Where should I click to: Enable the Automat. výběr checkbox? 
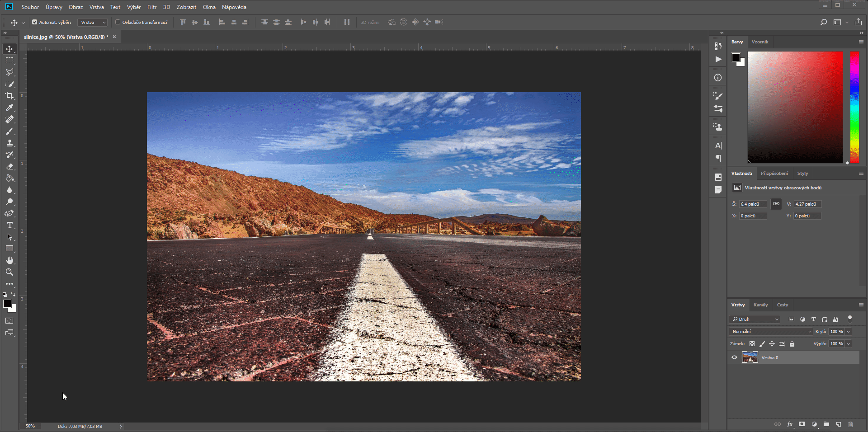point(34,22)
